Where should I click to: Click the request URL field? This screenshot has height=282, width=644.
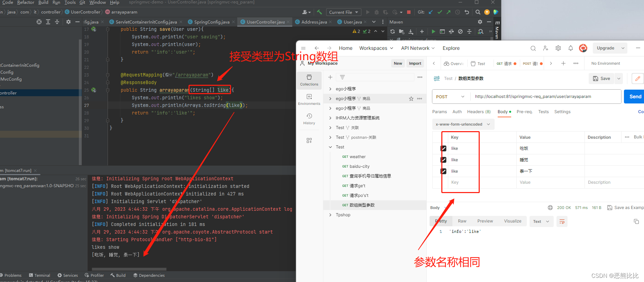(x=545, y=97)
